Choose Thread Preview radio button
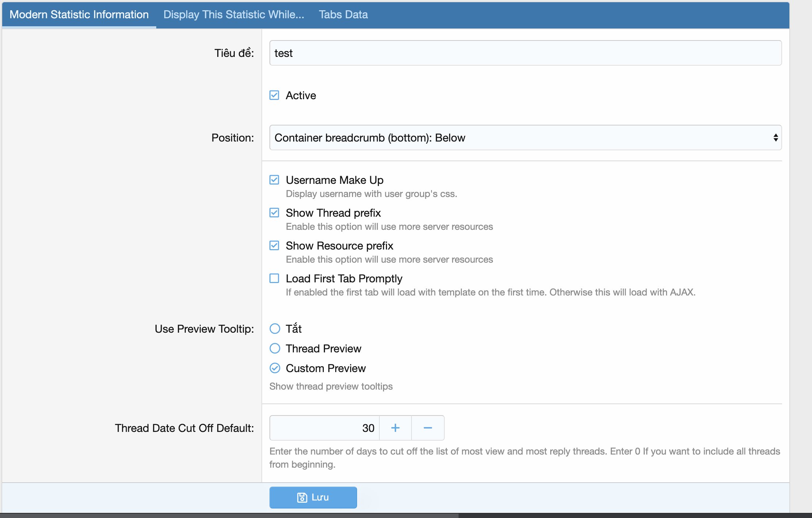This screenshot has width=812, height=518. [275, 348]
